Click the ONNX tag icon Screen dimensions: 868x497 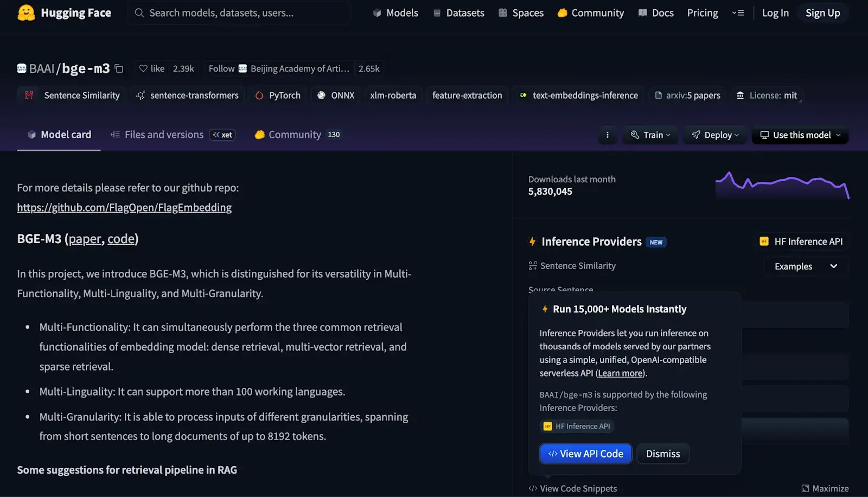click(322, 95)
